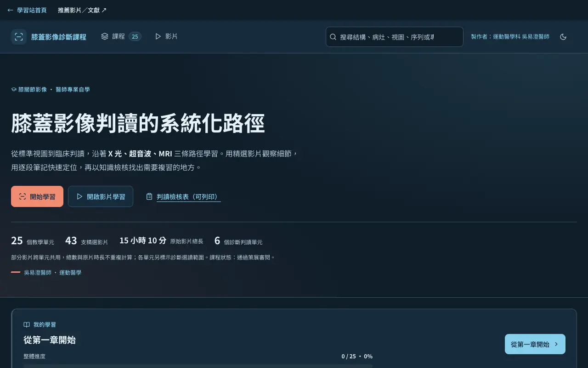Click the 整體進度 label
Screen dimensions: 588x368
(34, 356)
